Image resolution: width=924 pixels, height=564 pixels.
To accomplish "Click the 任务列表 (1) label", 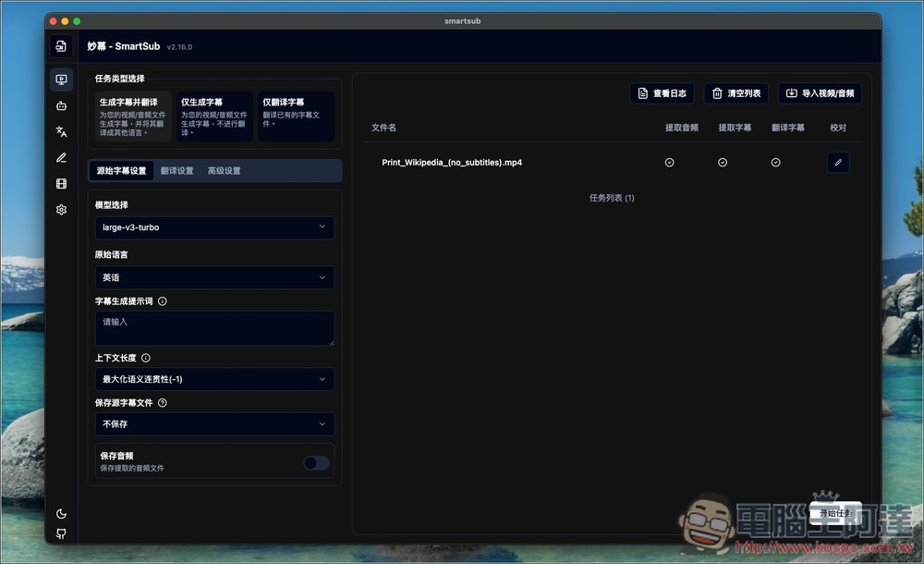I will [612, 198].
